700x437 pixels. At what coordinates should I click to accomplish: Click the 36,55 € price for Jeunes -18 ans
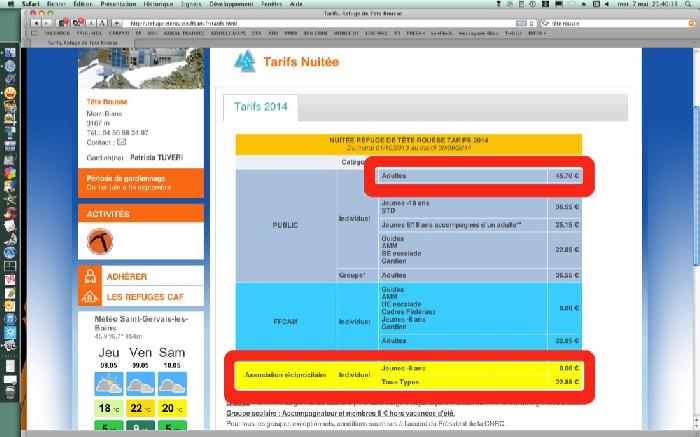coord(567,207)
